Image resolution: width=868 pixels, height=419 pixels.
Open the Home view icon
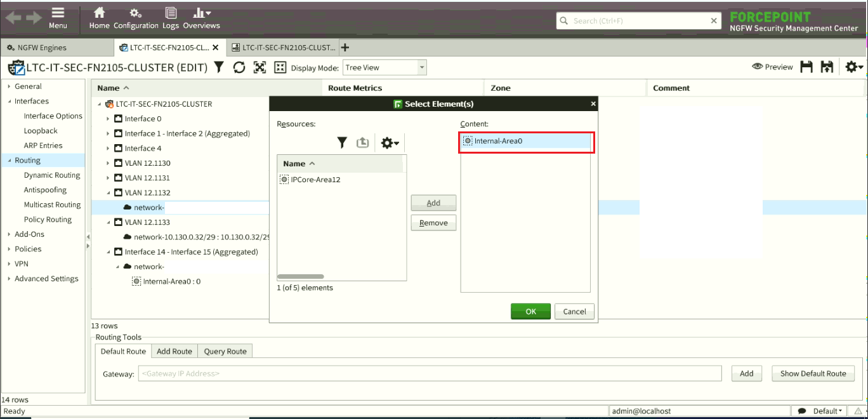99,18
